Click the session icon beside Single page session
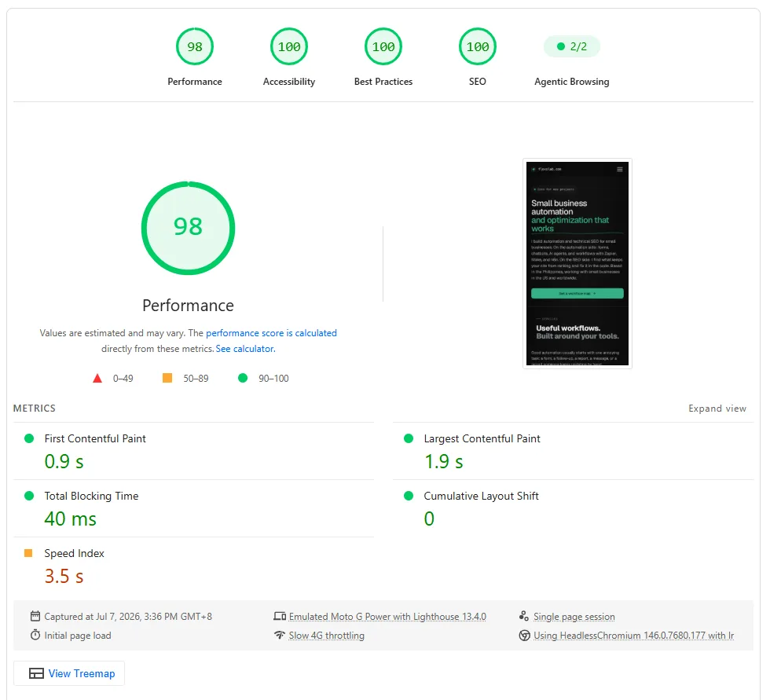This screenshot has width=770, height=700. click(x=524, y=616)
